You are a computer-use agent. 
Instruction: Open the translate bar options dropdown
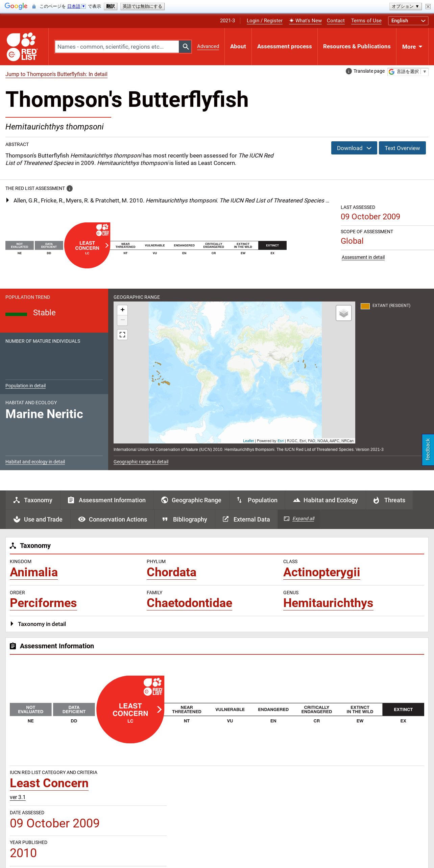405,6
